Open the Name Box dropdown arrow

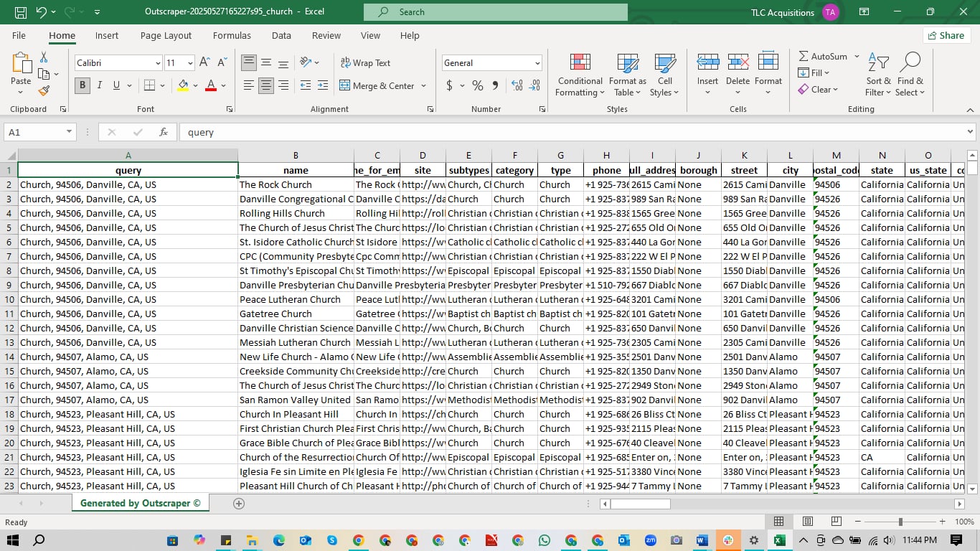click(69, 132)
